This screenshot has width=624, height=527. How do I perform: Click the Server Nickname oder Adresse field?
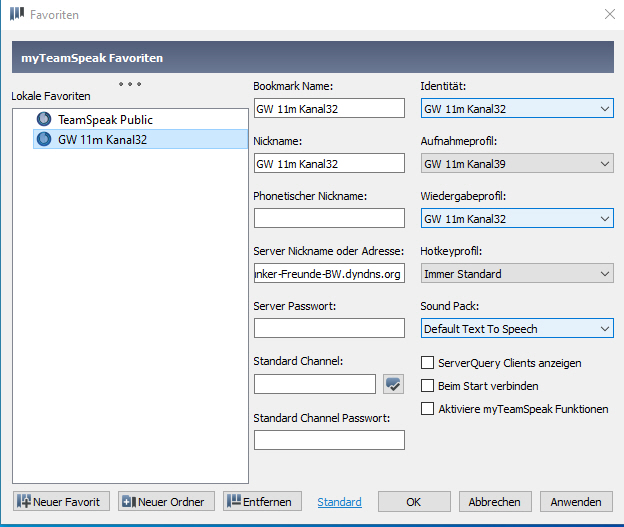(330, 273)
